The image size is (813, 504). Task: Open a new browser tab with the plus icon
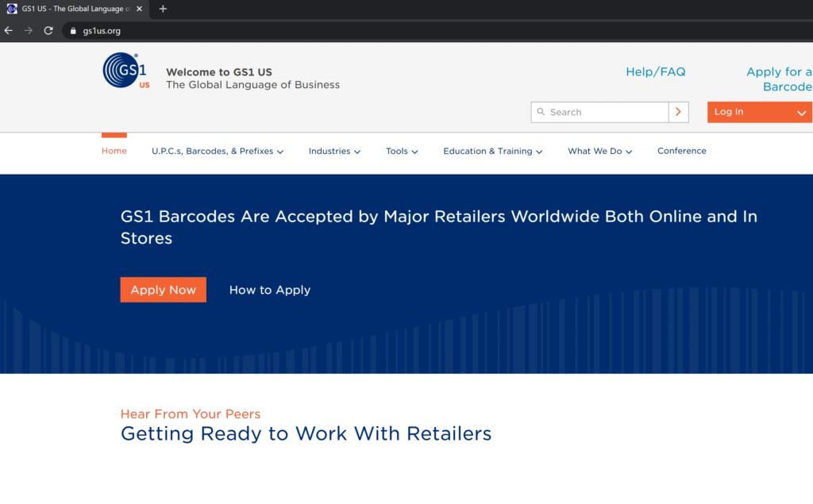163,9
